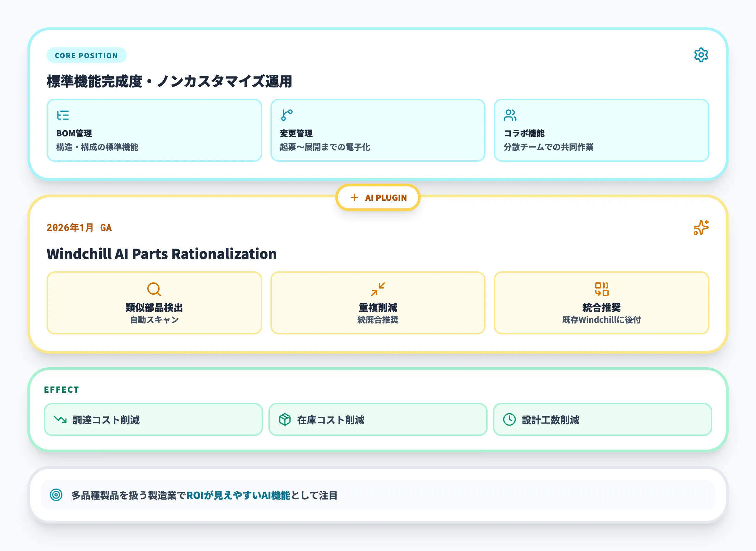Click the Windchill AI Parts Rationalization title
756x551 pixels.
(162, 254)
